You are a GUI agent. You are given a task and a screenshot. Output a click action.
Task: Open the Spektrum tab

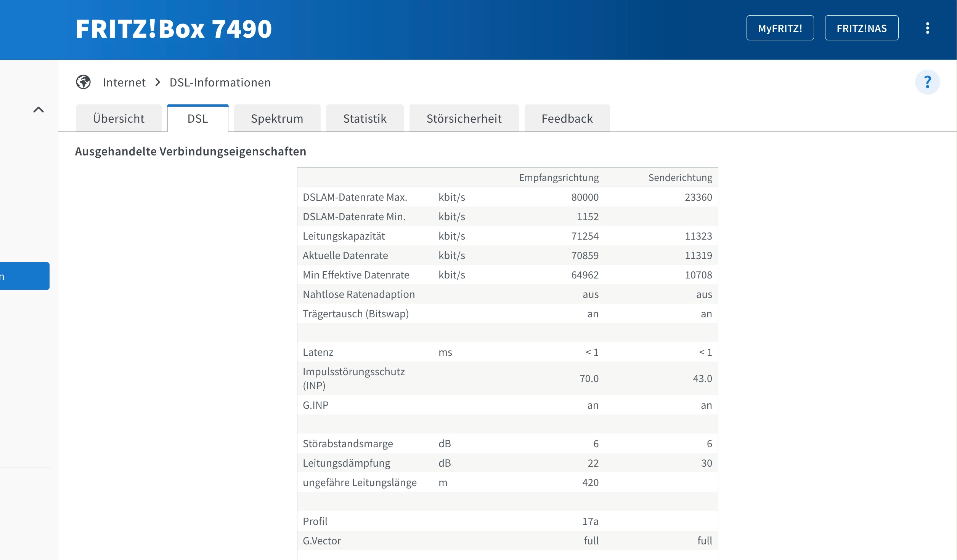pyautogui.click(x=277, y=118)
